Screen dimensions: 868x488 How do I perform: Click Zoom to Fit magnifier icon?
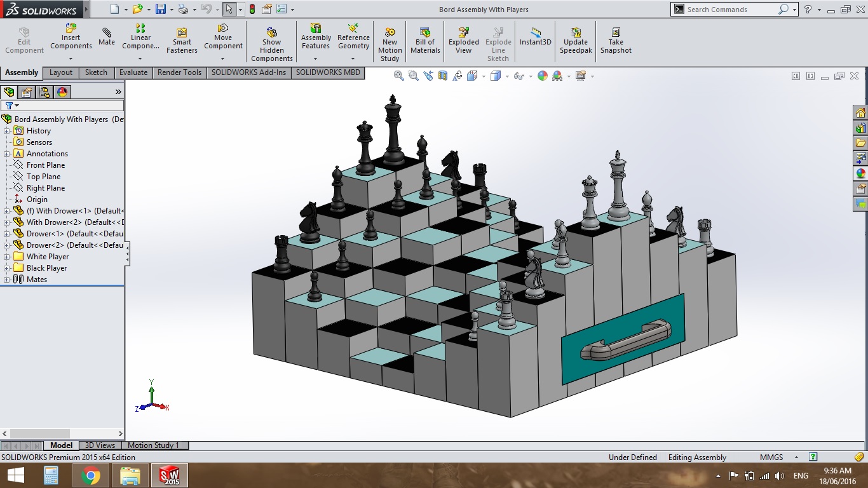pos(399,76)
